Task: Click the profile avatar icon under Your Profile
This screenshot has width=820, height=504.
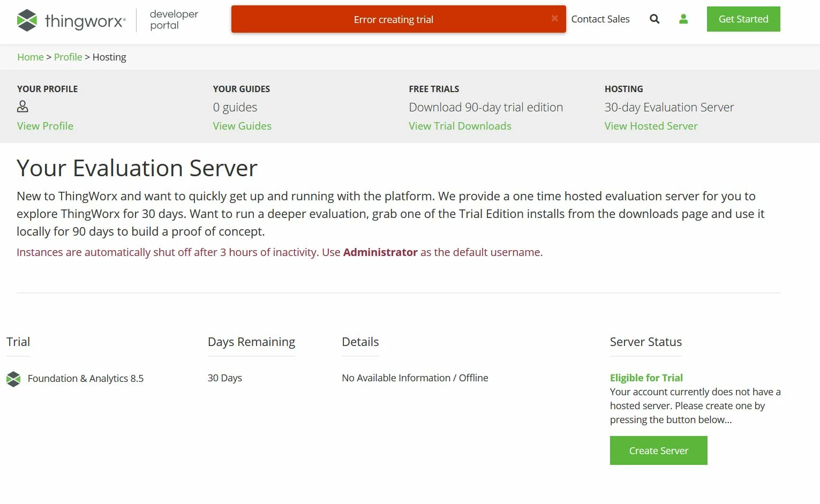Action: point(22,107)
